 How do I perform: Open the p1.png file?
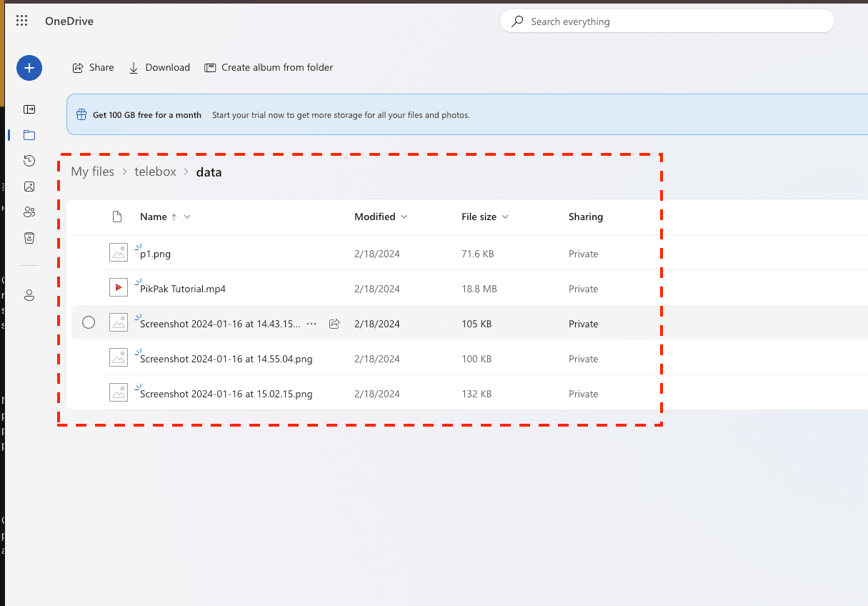coord(155,254)
